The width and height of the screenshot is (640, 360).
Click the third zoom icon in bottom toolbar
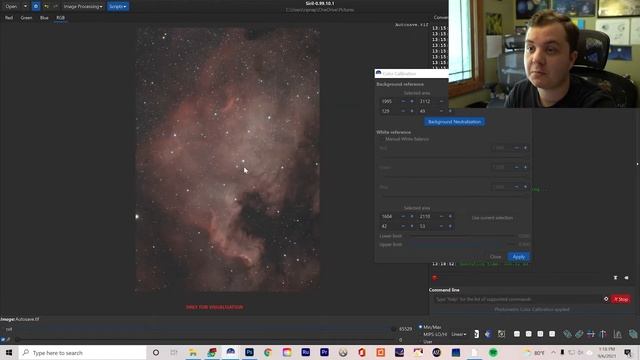(x=540, y=334)
